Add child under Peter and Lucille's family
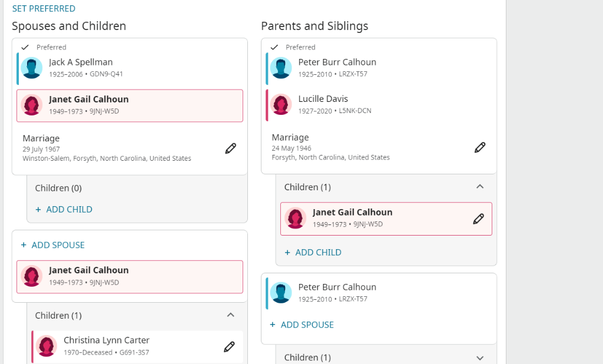 [313, 252]
